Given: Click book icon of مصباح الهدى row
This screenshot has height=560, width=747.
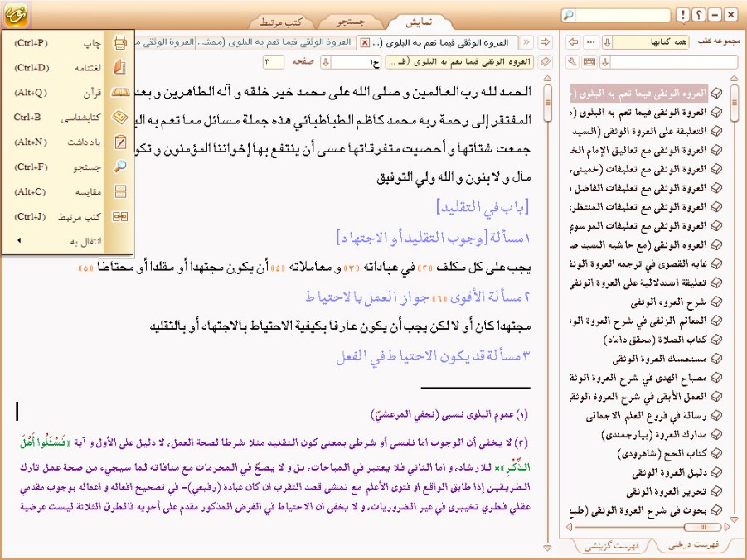Looking at the screenshot, I should [716, 378].
